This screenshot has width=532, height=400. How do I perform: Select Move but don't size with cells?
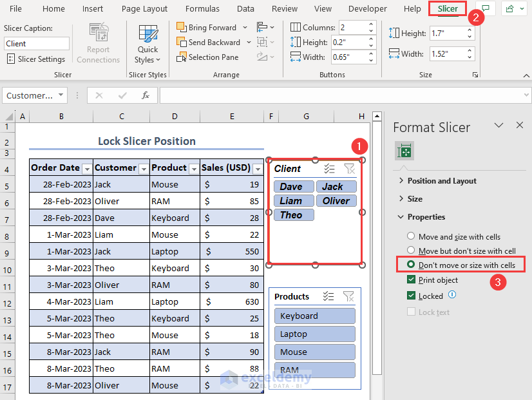click(x=411, y=250)
